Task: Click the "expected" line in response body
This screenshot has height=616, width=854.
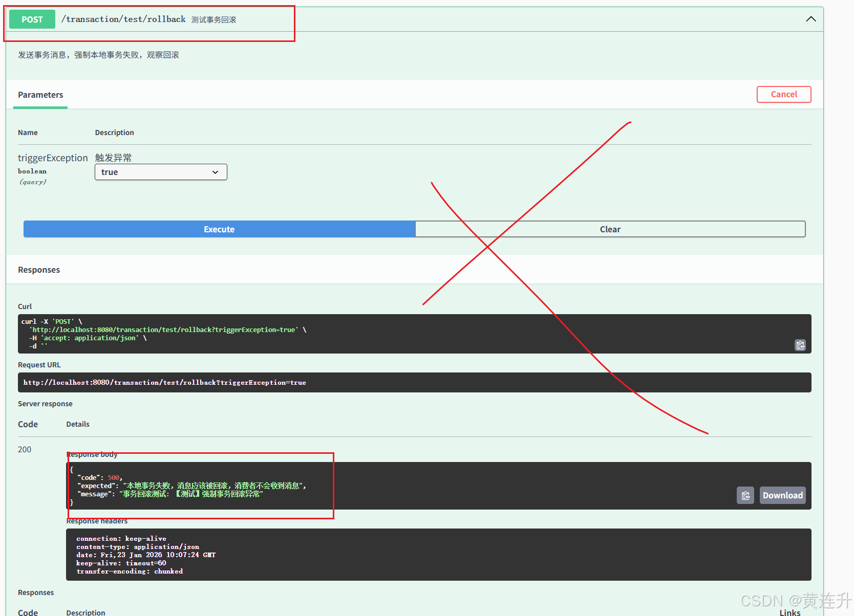Action: click(x=192, y=486)
